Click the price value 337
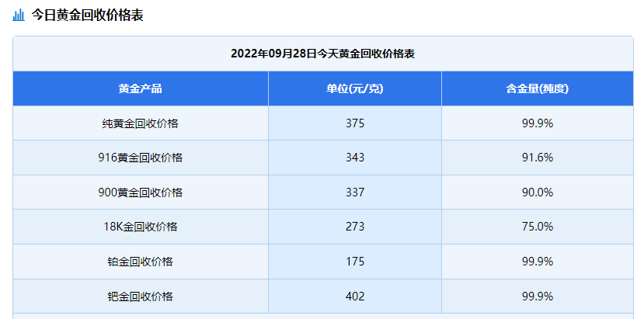The width and height of the screenshot is (644, 319). coord(355,192)
